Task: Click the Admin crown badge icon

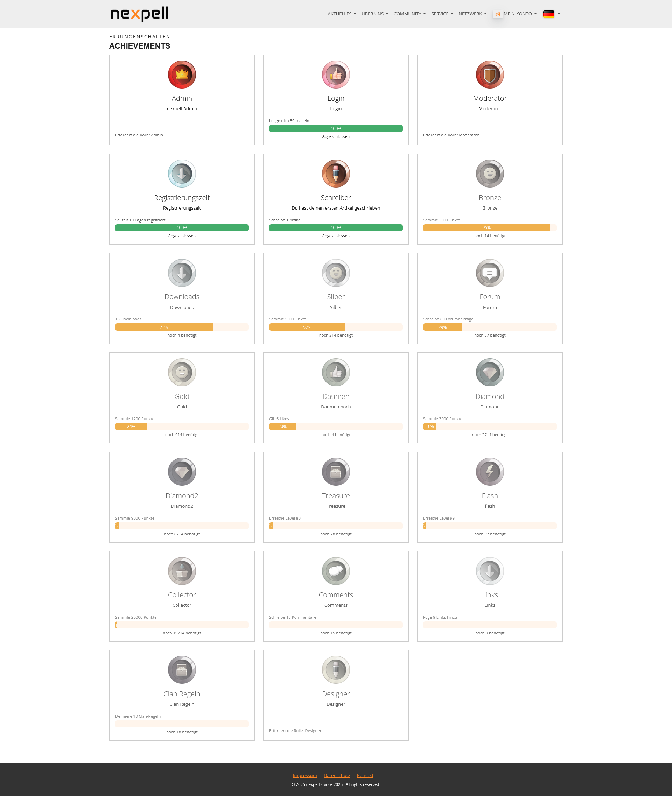Action: click(x=182, y=75)
